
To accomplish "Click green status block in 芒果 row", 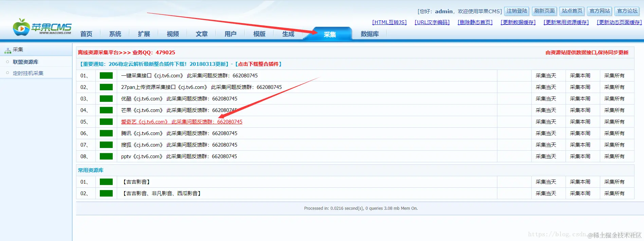I will point(106,110).
